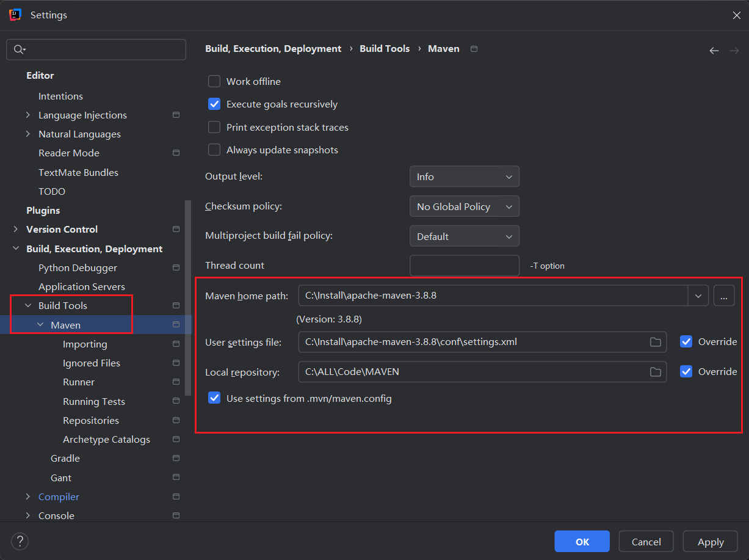Image resolution: width=749 pixels, height=560 pixels.
Task: Click project icon beside Version Control row
Action: [176, 229]
